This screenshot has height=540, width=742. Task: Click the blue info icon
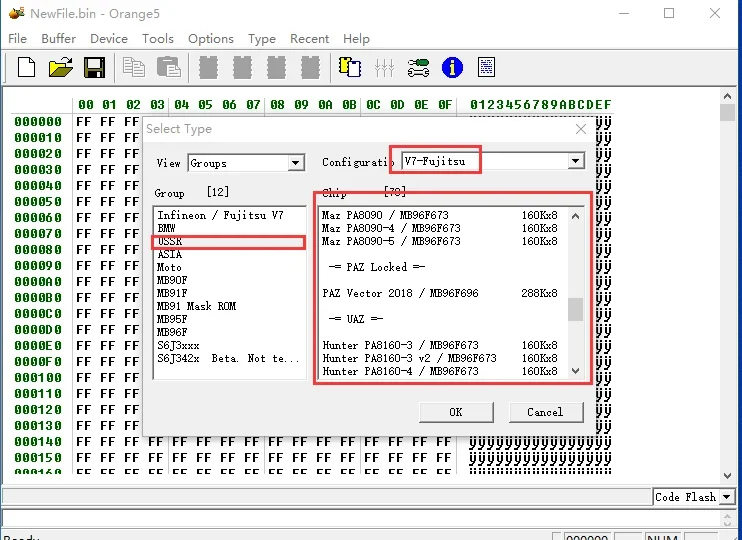[x=452, y=67]
